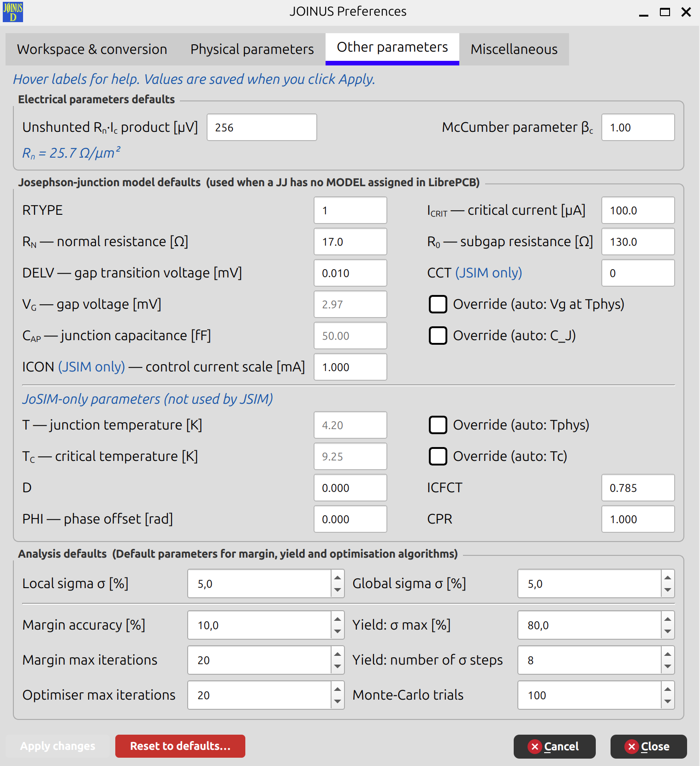Image resolution: width=700 pixels, height=766 pixels.
Task: Click Local sigma value box
Action: [260, 583]
